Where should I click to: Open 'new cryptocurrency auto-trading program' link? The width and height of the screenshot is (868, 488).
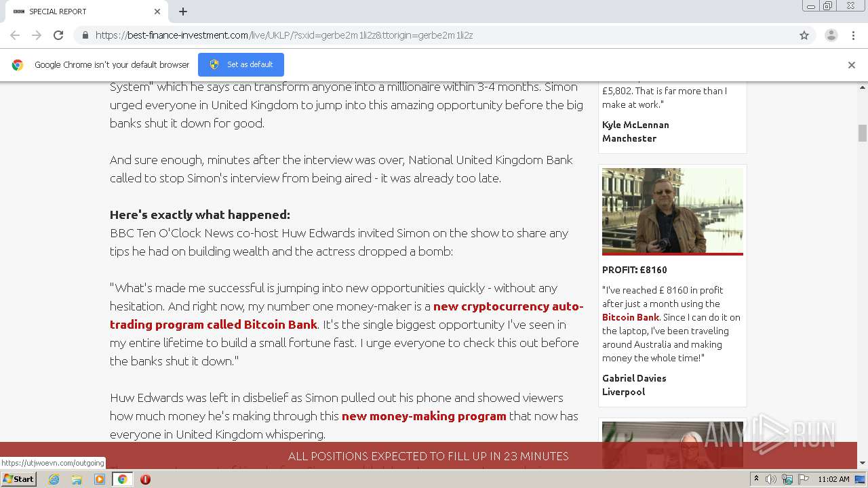click(x=347, y=315)
